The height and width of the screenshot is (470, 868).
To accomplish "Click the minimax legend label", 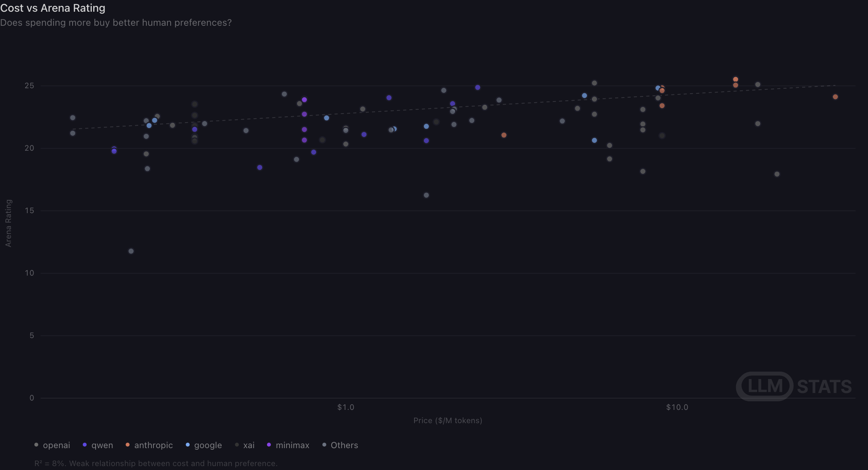I will click(x=288, y=445).
